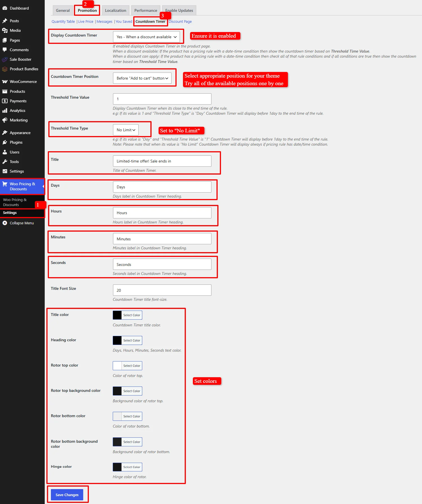Switch to the Performance tab
The image size is (422, 504).
point(146,10)
